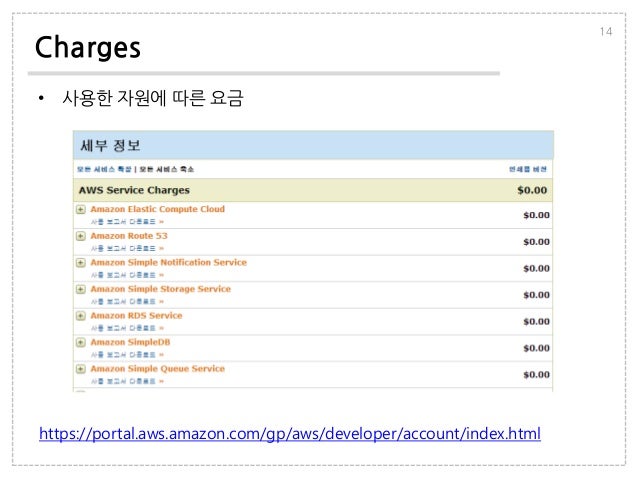The height and width of the screenshot is (479, 638).
Task: Expand the Amazon Route 53 row
Action: [81, 236]
